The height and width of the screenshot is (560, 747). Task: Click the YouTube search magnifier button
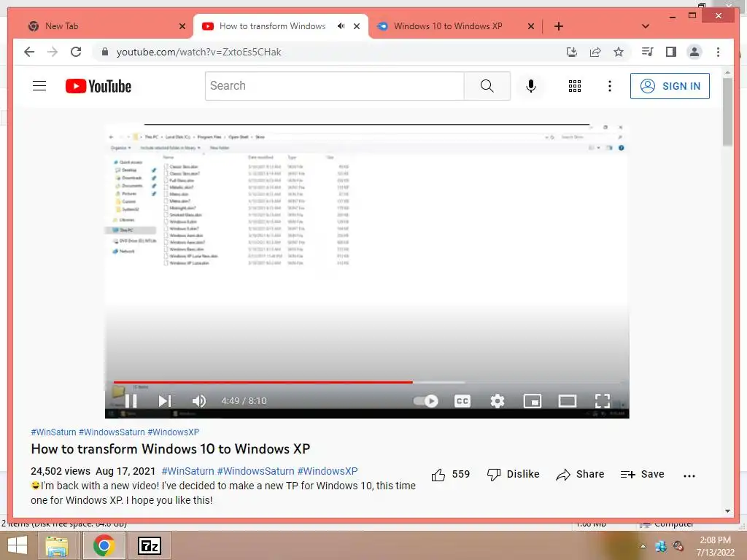coord(487,86)
